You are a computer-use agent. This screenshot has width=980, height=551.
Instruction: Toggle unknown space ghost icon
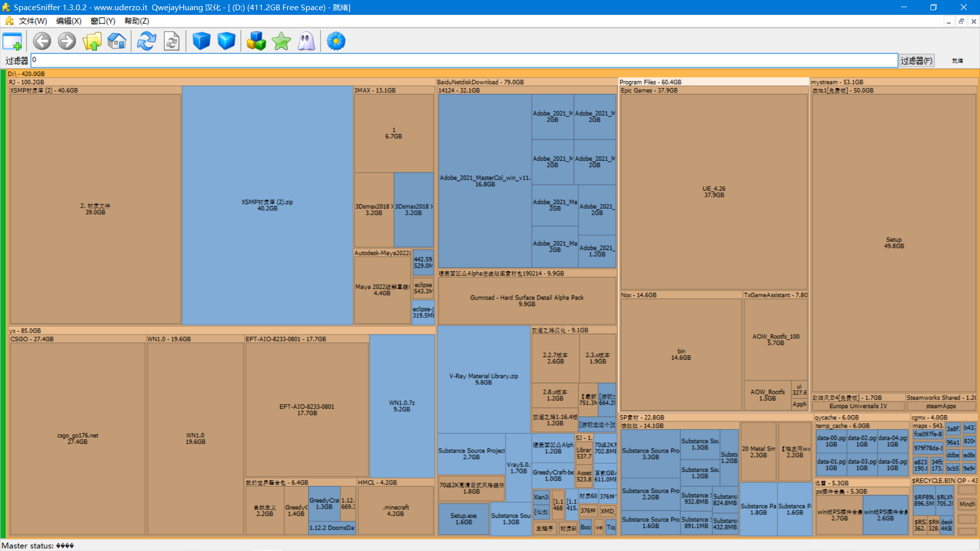coord(306,41)
